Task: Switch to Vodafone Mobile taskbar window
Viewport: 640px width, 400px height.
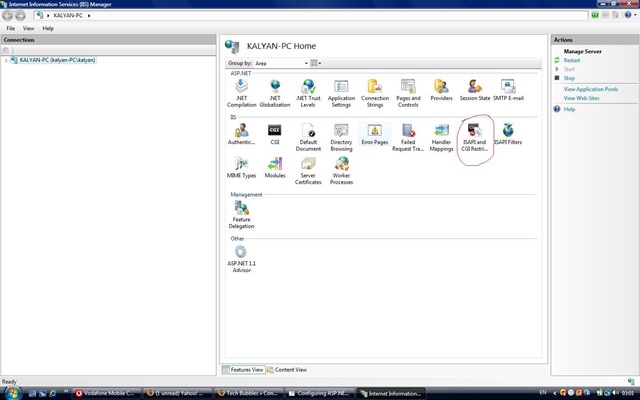Action: click(107, 393)
